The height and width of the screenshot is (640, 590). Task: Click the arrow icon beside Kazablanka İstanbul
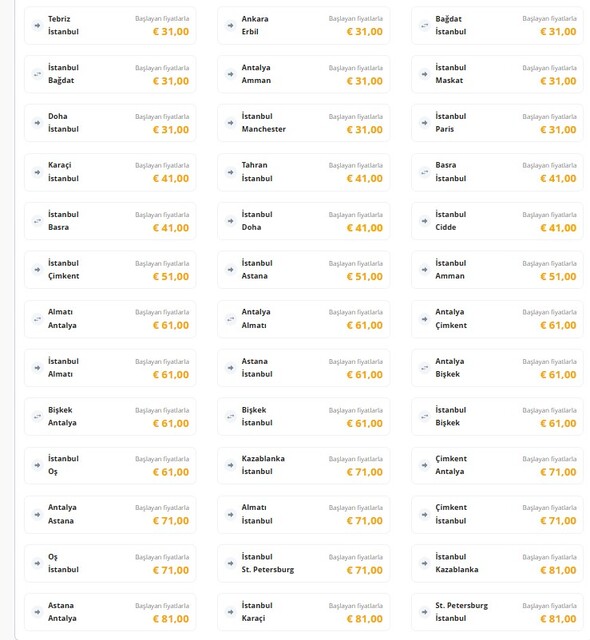231,465
